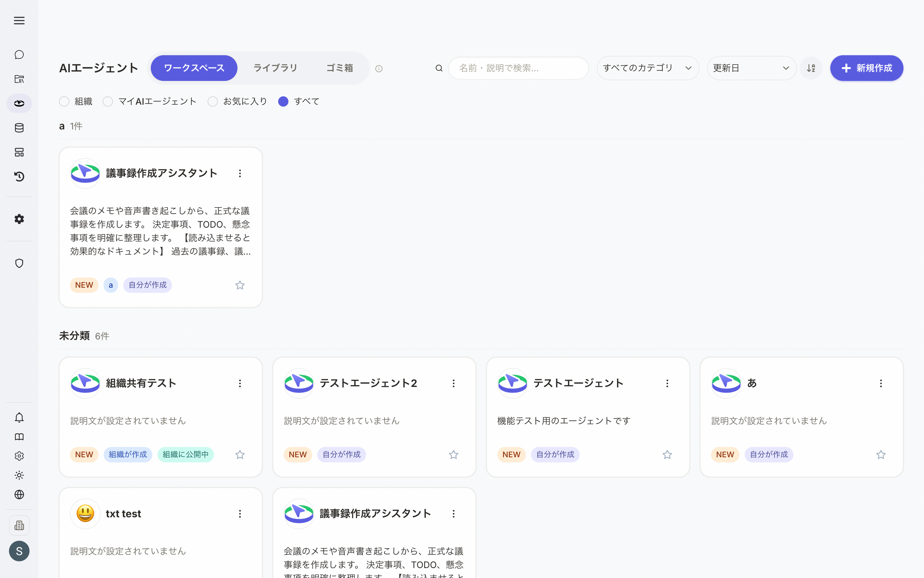924x578 pixels.
Task: Open the hamburger menu icon
Action: point(19,21)
